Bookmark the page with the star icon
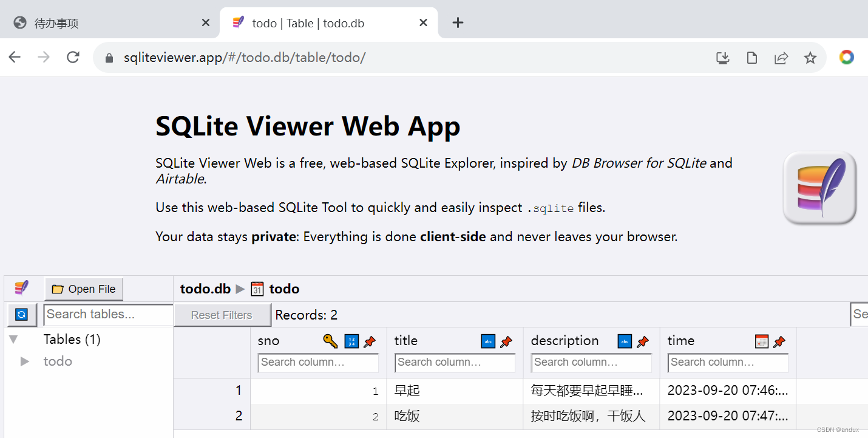The height and width of the screenshot is (438, 868). coord(810,57)
